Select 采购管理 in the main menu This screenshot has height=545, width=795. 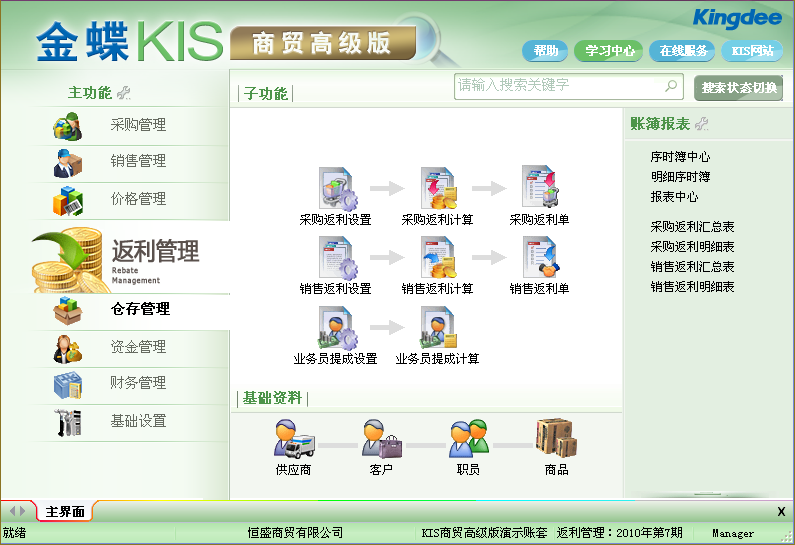pyautogui.click(x=138, y=125)
